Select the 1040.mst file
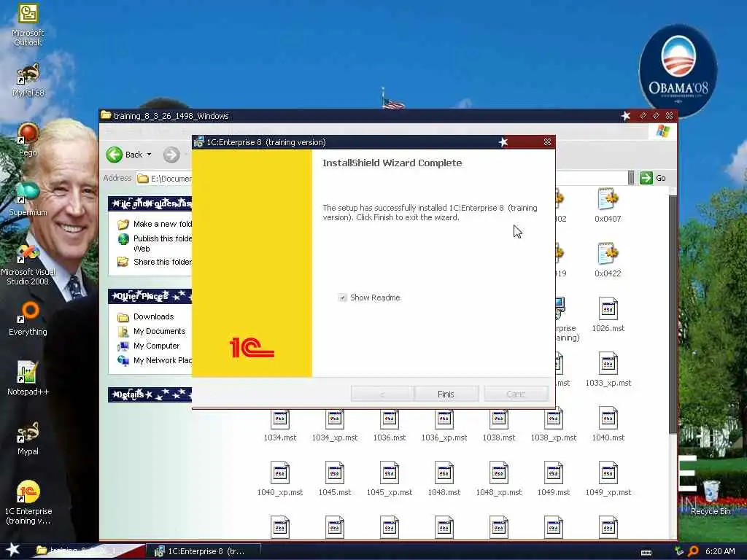This screenshot has height=560, width=747. (x=608, y=424)
